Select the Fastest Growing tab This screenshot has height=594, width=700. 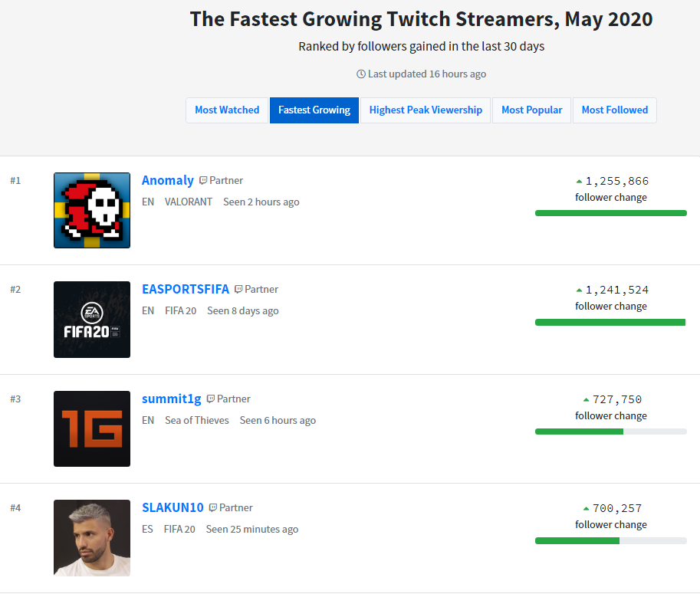point(314,110)
